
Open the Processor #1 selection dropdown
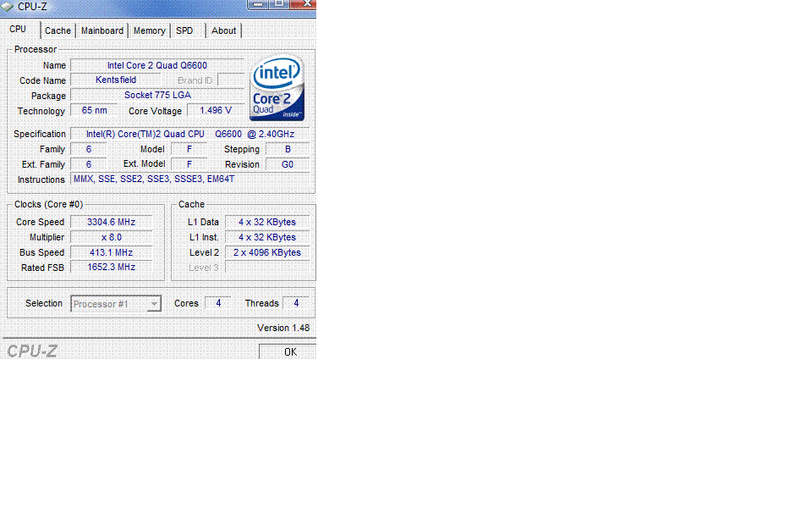point(116,304)
